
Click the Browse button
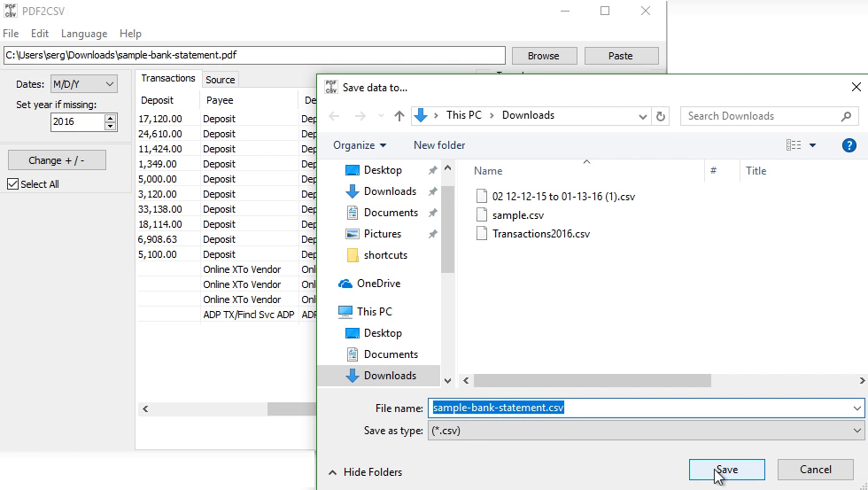[544, 56]
